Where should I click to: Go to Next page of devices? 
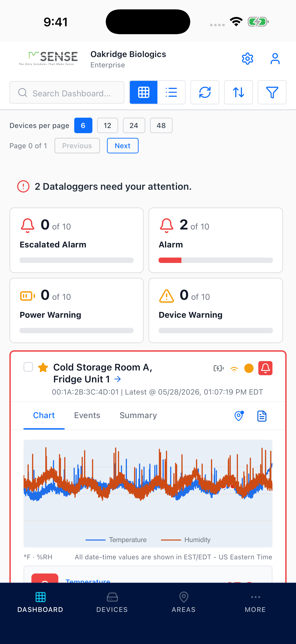point(122,146)
